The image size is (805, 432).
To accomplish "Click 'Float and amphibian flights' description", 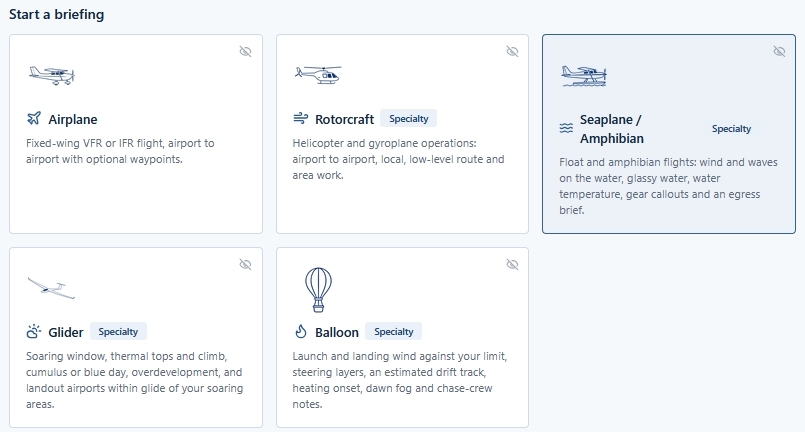I will coord(668,186).
